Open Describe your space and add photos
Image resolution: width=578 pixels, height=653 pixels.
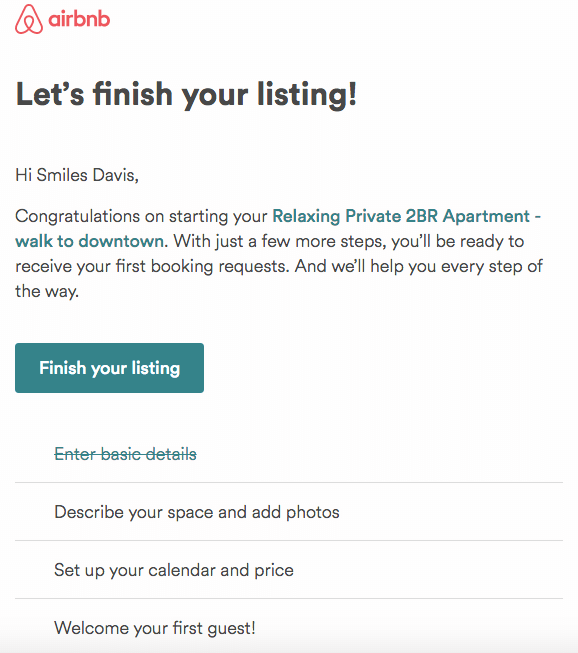[197, 512]
